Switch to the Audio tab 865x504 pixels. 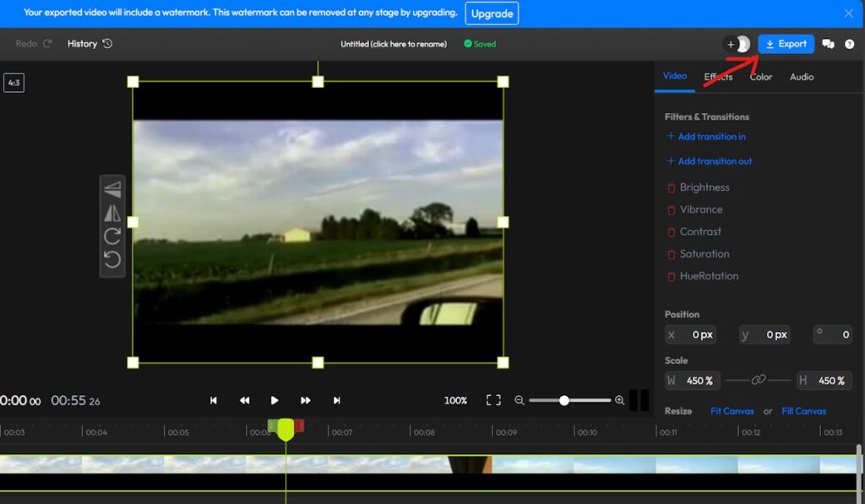point(802,77)
